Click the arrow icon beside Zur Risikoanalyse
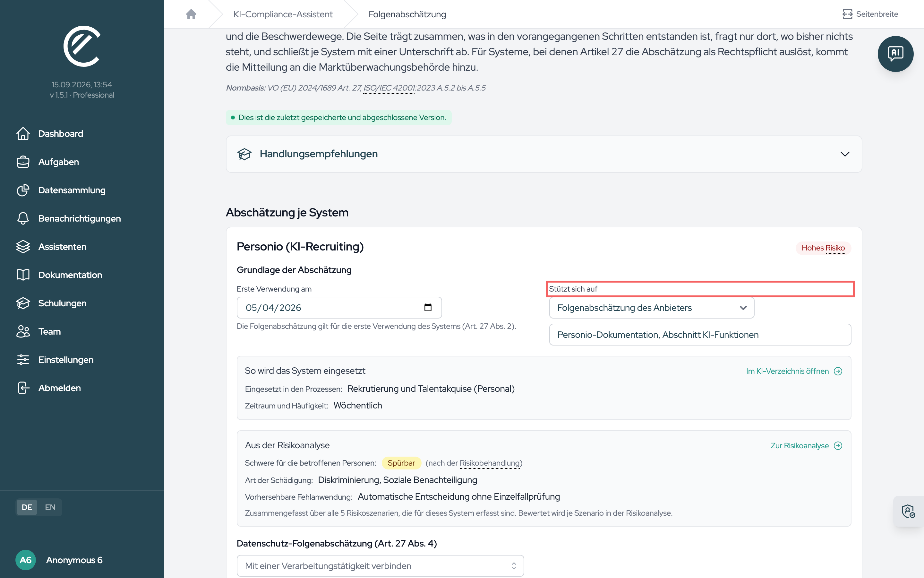Viewport: 924px width, 578px height. [x=838, y=446]
